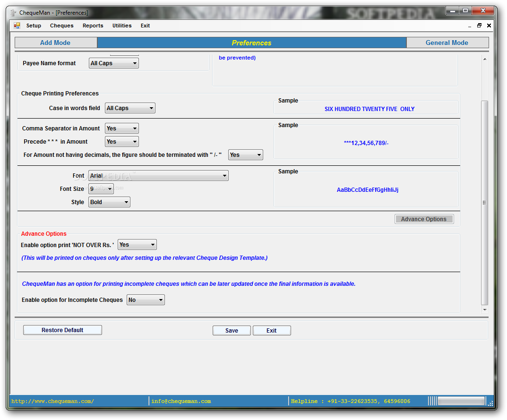Click the Cheque Printing Preferences heading
This screenshot has width=507, height=420.
[60, 94]
